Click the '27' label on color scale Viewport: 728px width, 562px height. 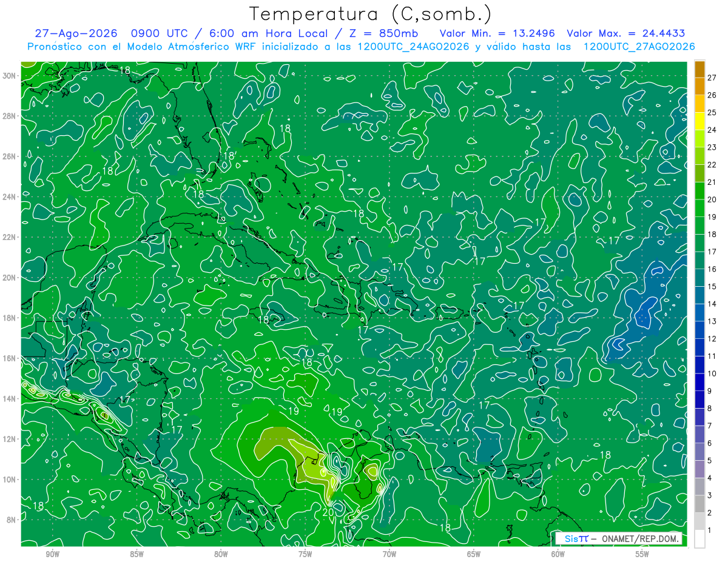pos(712,78)
